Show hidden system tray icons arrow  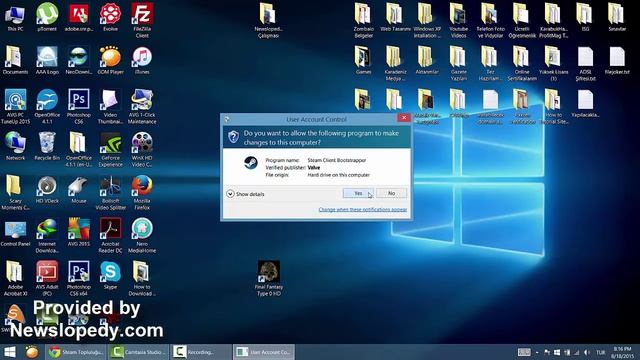point(537,352)
